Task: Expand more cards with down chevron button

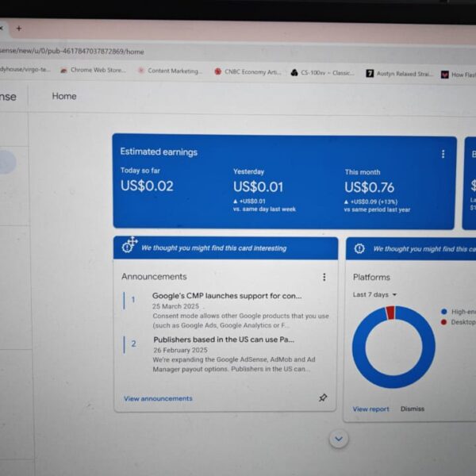Action: [339, 439]
